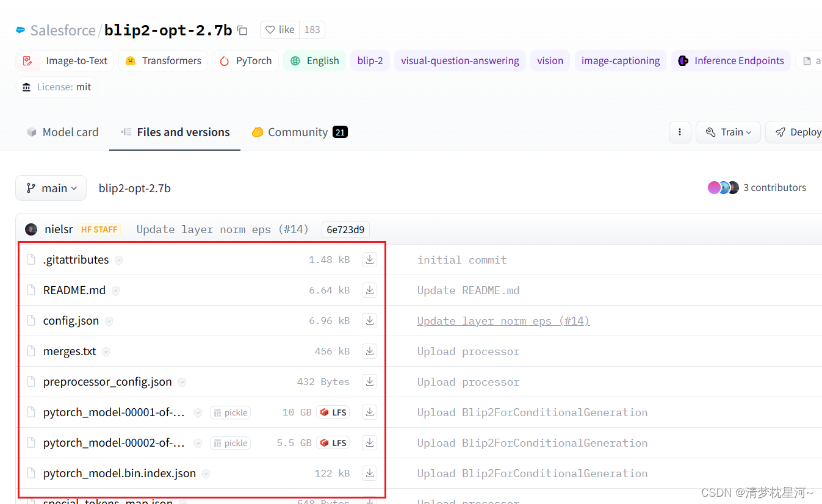
Task: Click the LFS badge on the 5.5 GB file
Action: tap(333, 443)
